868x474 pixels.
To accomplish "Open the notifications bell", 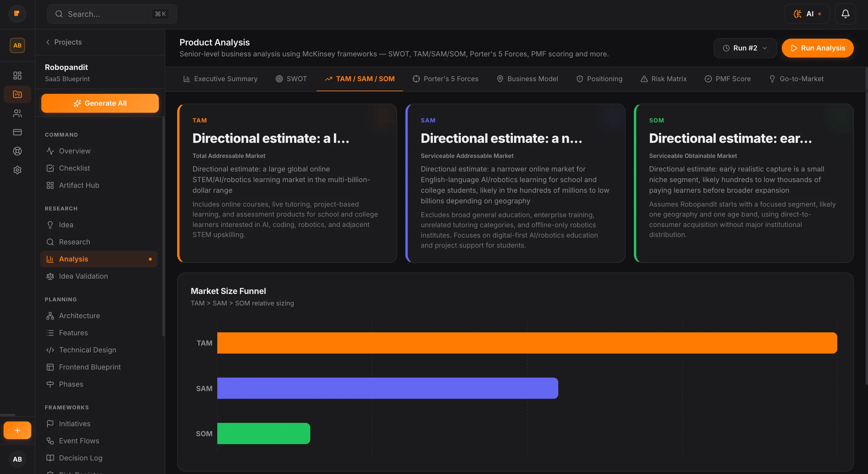I will (x=845, y=14).
